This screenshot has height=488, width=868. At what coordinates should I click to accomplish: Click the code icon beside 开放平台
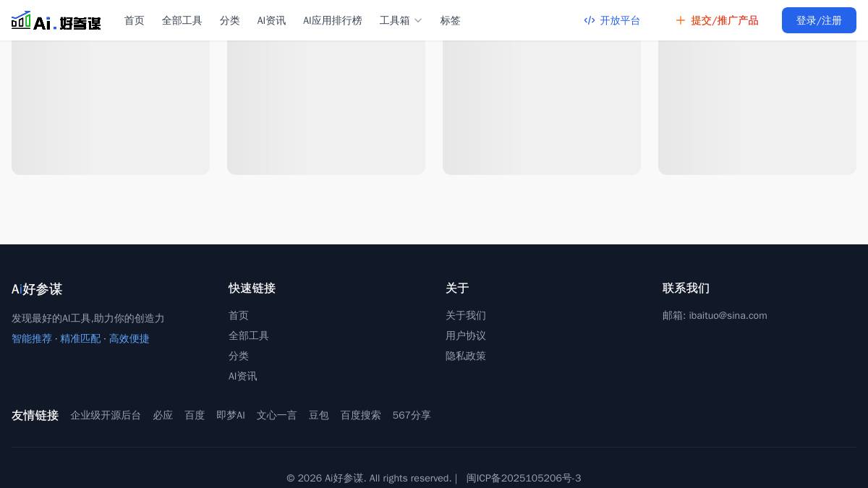click(x=590, y=20)
